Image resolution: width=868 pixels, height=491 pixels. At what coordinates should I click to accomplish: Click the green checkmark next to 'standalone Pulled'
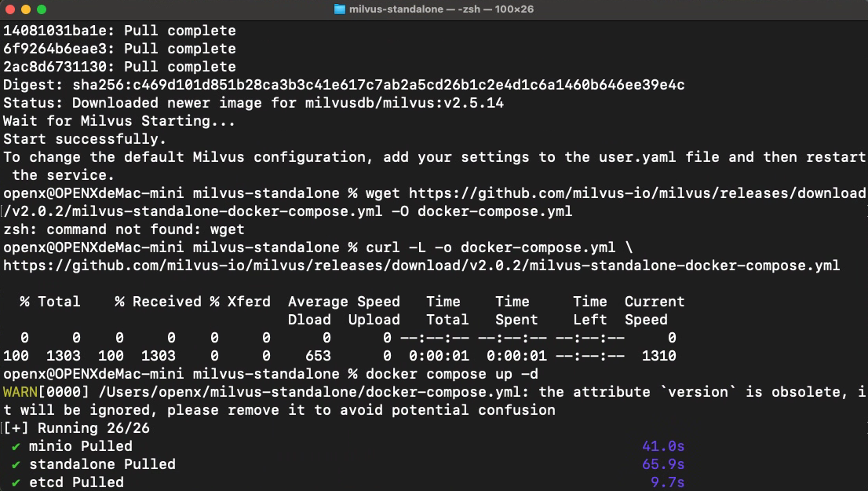click(16, 465)
